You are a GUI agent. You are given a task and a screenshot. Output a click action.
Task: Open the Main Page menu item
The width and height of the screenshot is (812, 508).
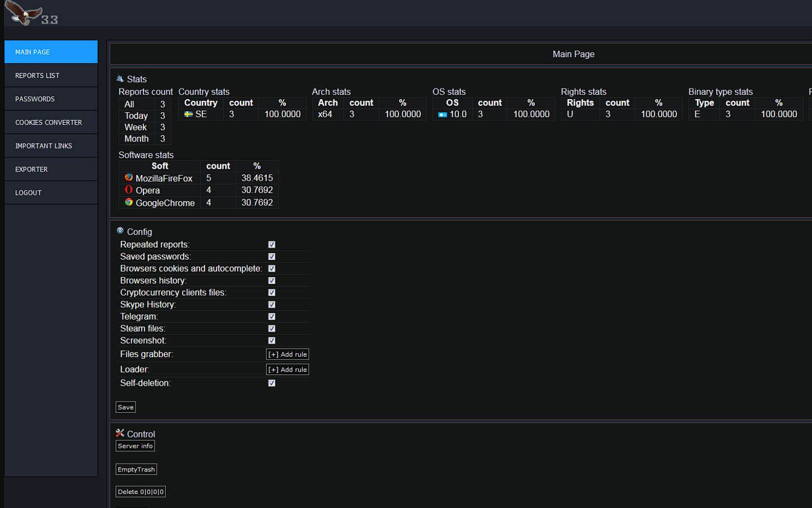(x=51, y=52)
